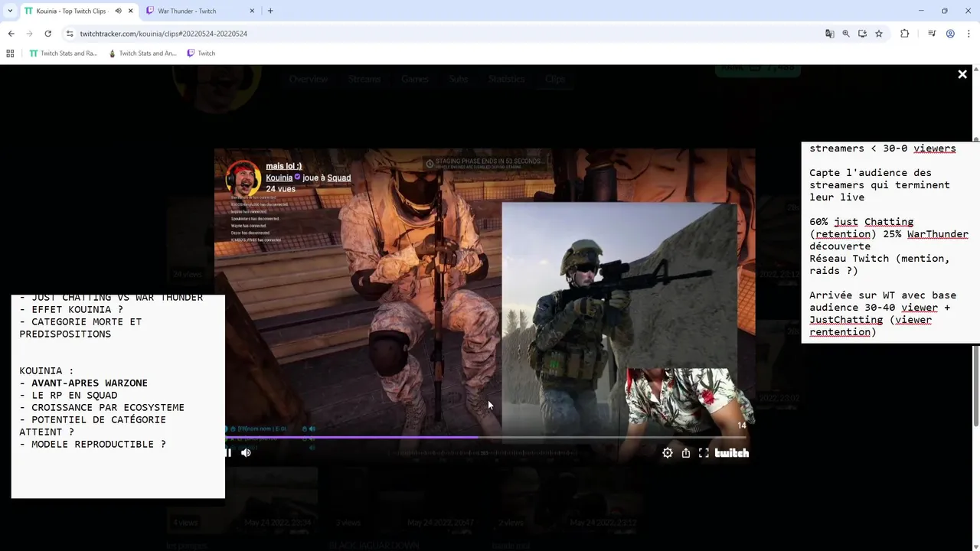The width and height of the screenshot is (980, 551).
Task: Click the 24 vues view count
Action: (281, 189)
